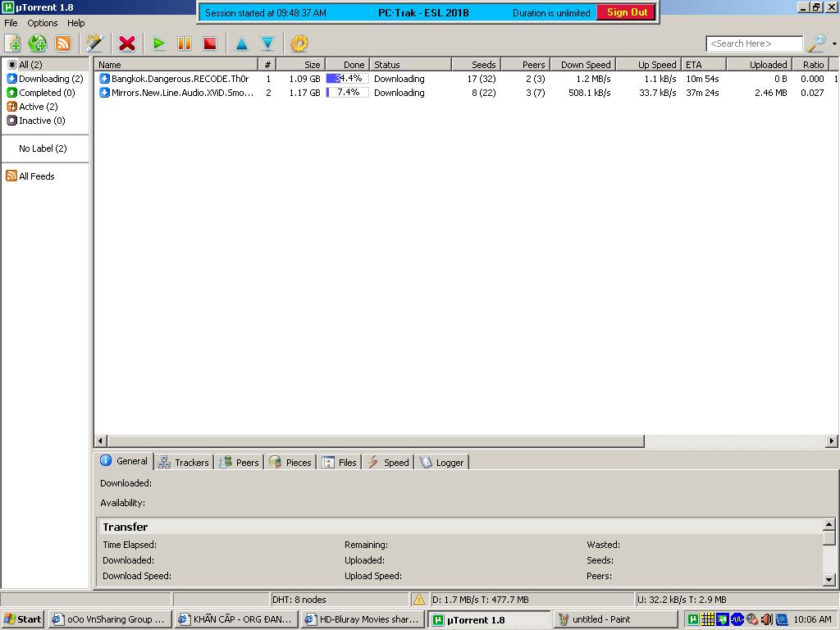840x630 pixels.
Task: Open the Windows Start menu
Action: (22, 619)
